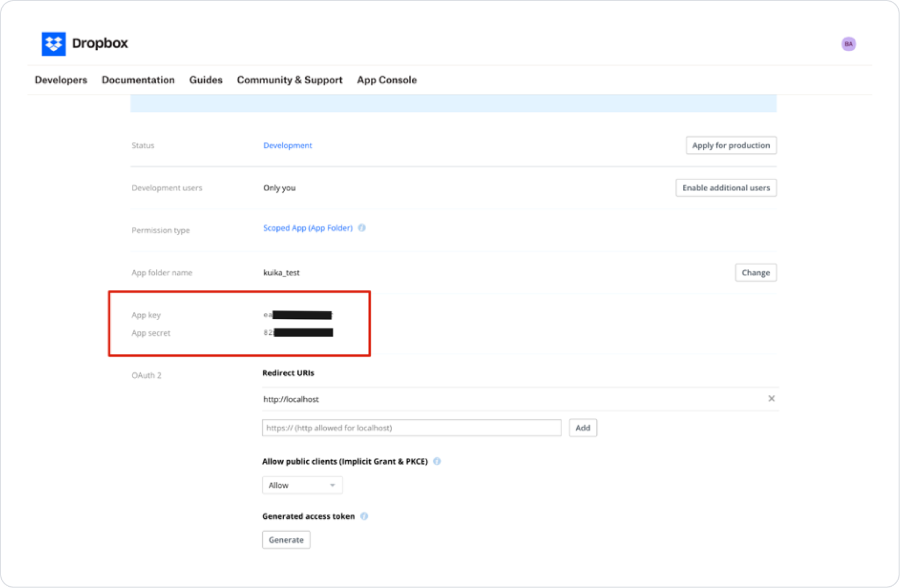This screenshot has height=588, width=900.
Task: Generate an access token
Action: point(286,540)
